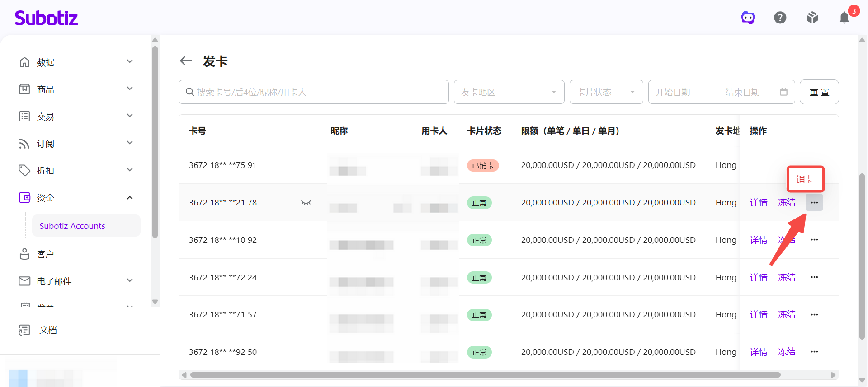The width and height of the screenshot is (868, 387).
Task: Click the page vertical scrollbar
Action: coord(862,256)
